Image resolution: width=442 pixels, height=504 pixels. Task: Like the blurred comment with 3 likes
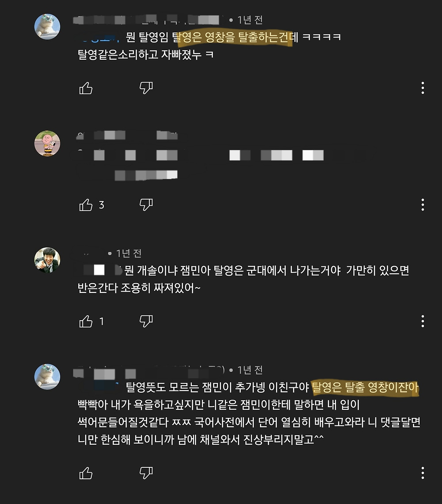(86, 205)
